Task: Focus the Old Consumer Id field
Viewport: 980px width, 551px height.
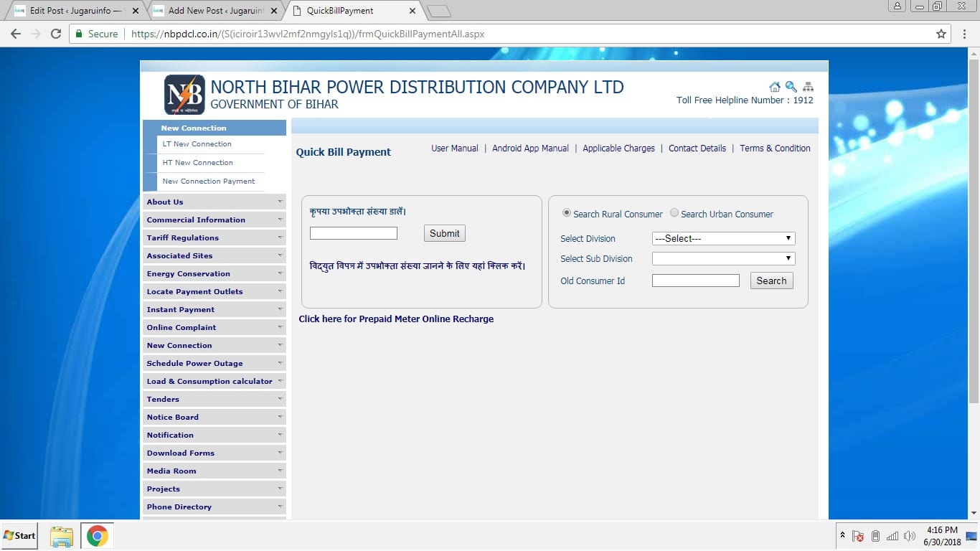Action: [x=695, y=281]
